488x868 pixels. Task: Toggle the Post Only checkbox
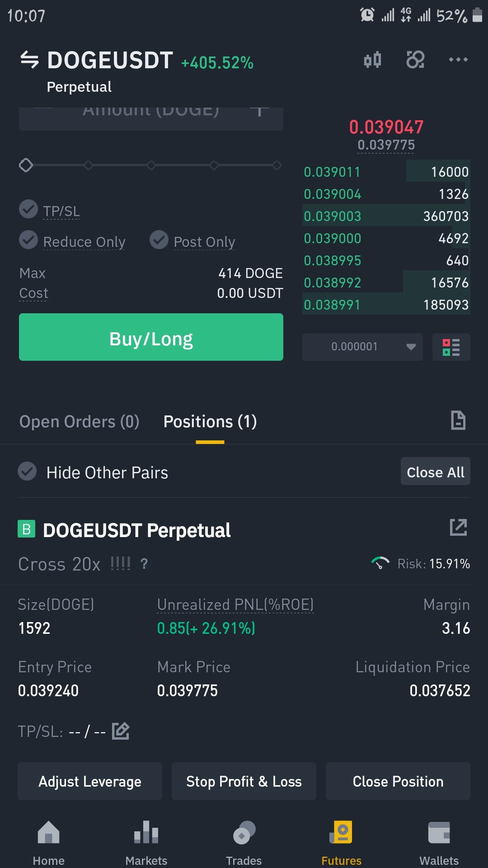click(159, 240)
